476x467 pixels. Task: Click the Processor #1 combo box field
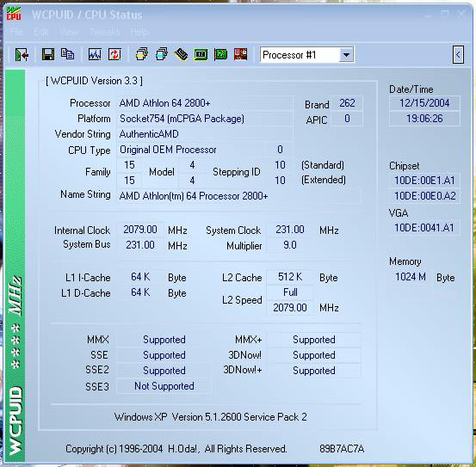tap(306, 55)
